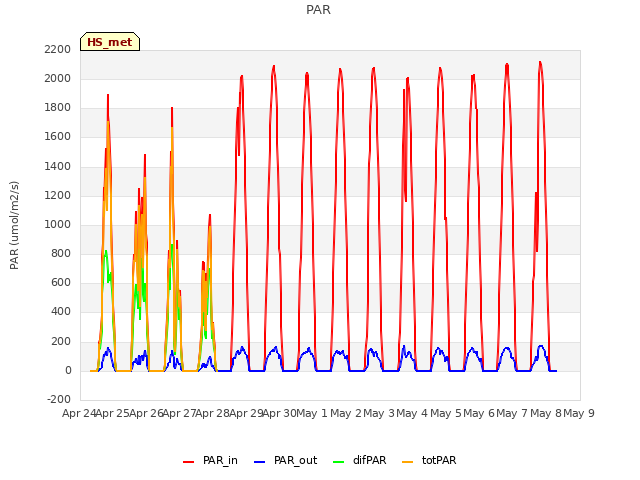Click the 200 y-axis tick label
Screen dimensions: 640x480
click(61, 341)
